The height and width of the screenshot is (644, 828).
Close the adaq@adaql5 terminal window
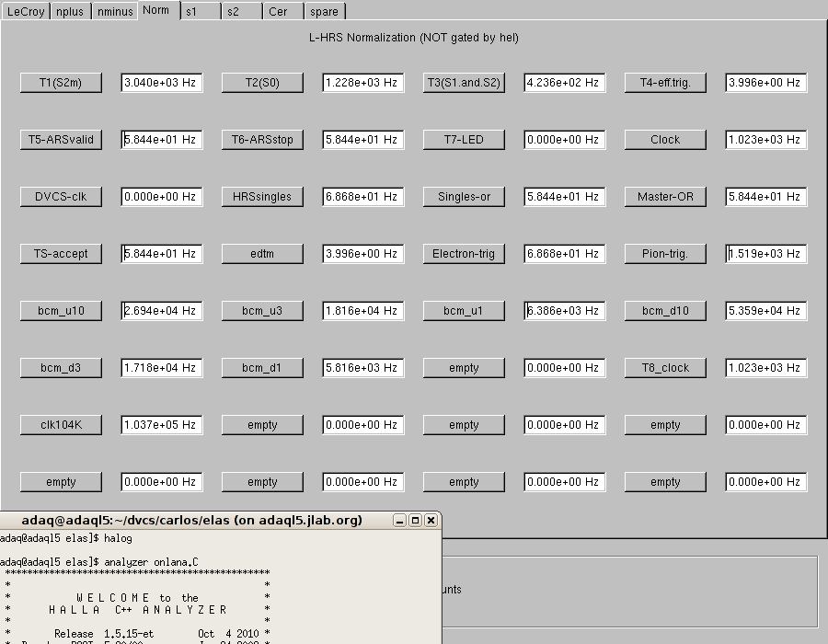tap(431, 521)
